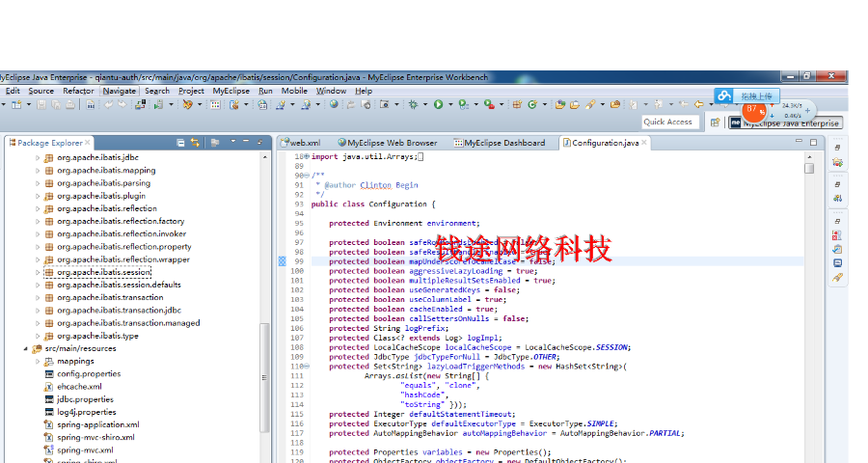Viewport: 868px width, 463px height.
Task: Select spring-mvc-shiro.xml in Package Explorer
Action: [95, 438]
